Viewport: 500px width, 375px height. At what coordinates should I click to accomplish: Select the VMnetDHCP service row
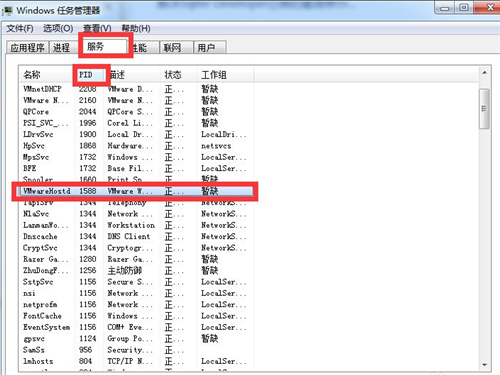[x=137, y=89]
